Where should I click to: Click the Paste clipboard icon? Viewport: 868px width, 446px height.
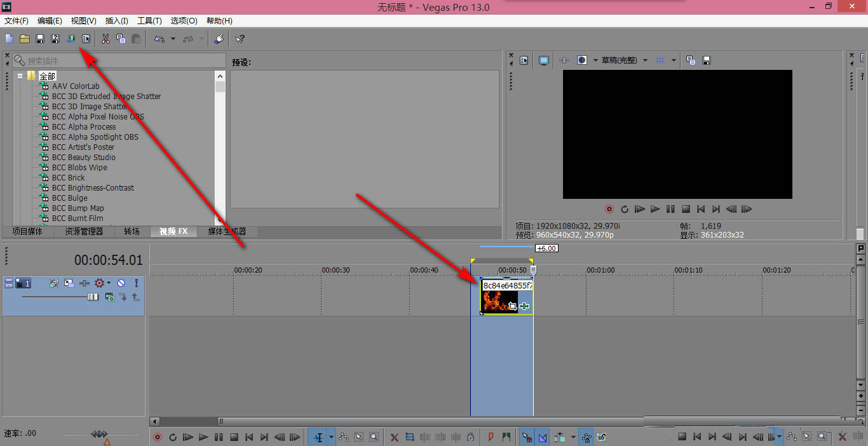tap(136, 39)
